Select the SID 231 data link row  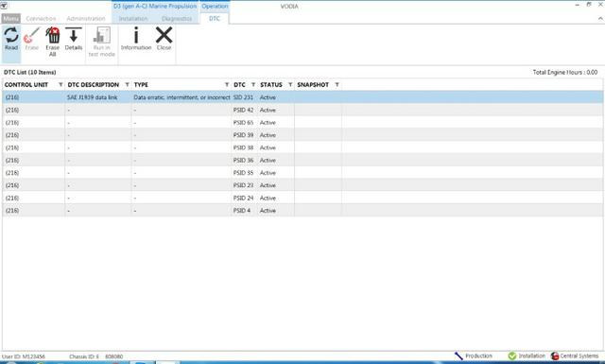(x=302, y=97)
